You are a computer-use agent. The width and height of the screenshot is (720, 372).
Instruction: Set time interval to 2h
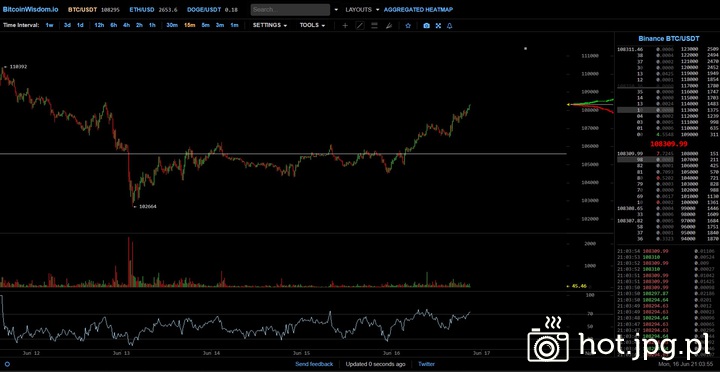coord(139,25)
